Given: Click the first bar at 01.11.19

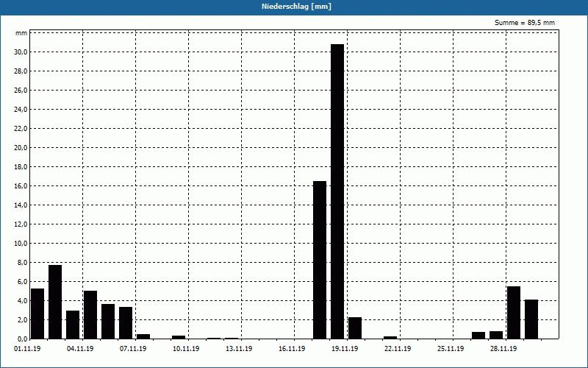Looking at the screenshot, I should coord(37,314).
